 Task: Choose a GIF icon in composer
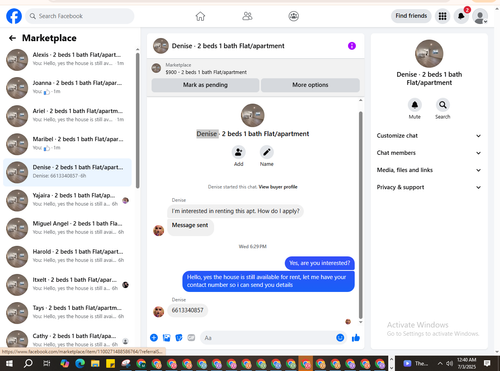pyautogui.click(x=191, y=338)
